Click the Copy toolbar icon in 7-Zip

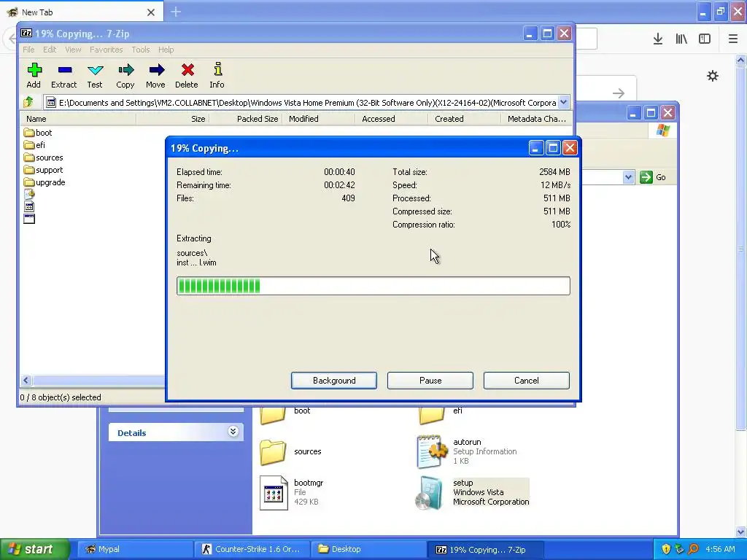coord(125,70)
